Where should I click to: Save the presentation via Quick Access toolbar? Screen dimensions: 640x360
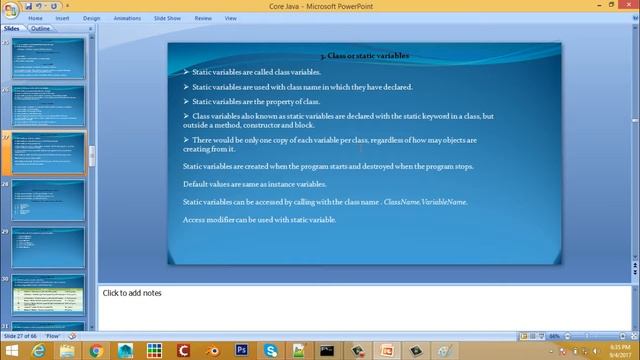point(28,6)
